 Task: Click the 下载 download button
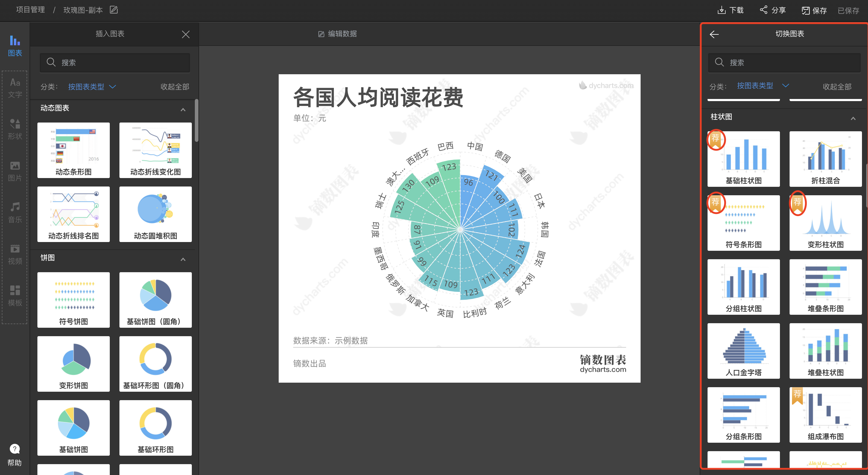click(730, 10)
